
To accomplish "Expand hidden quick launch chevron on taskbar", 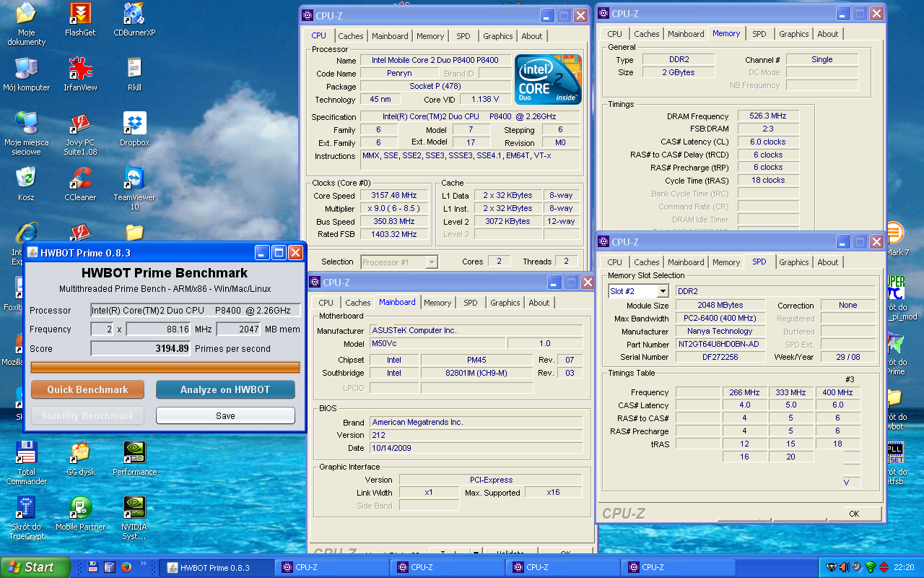I will click(x=143, y=563).
